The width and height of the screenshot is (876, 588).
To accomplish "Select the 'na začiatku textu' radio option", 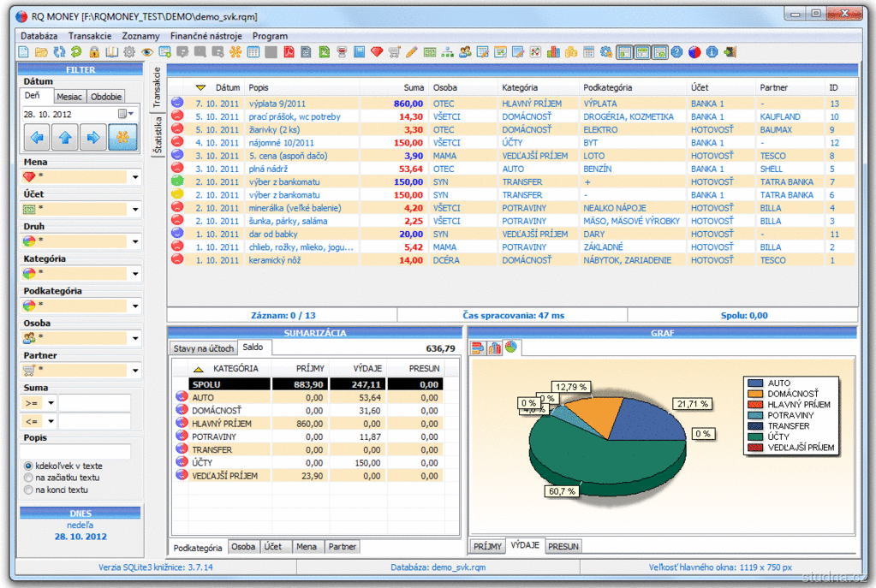I will [x=28, y=478].
